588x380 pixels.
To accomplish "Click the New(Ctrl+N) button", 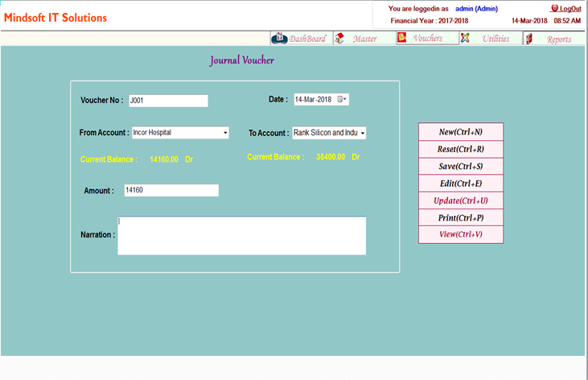I will pos(461,132).
